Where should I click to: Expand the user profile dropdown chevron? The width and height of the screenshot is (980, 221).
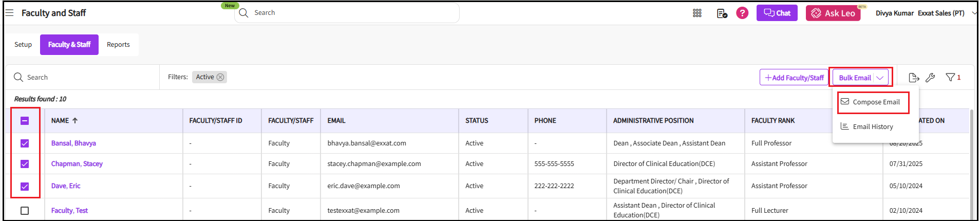tap(974, 13)
